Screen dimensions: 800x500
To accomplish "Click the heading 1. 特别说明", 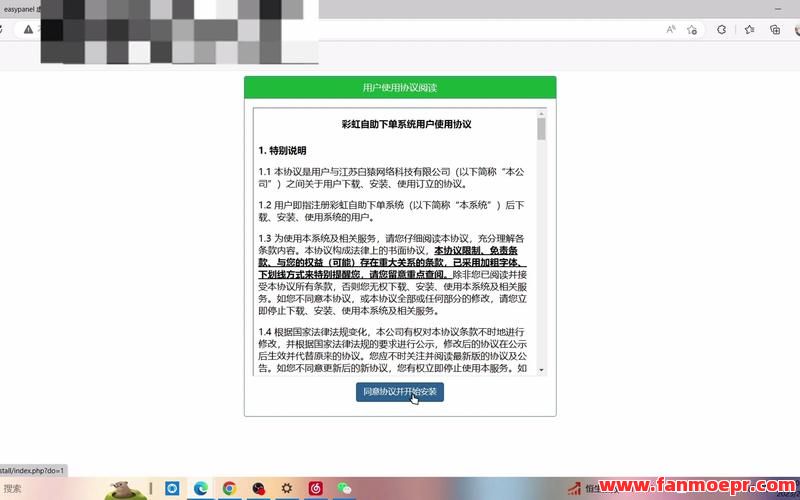I will (282, 151).
